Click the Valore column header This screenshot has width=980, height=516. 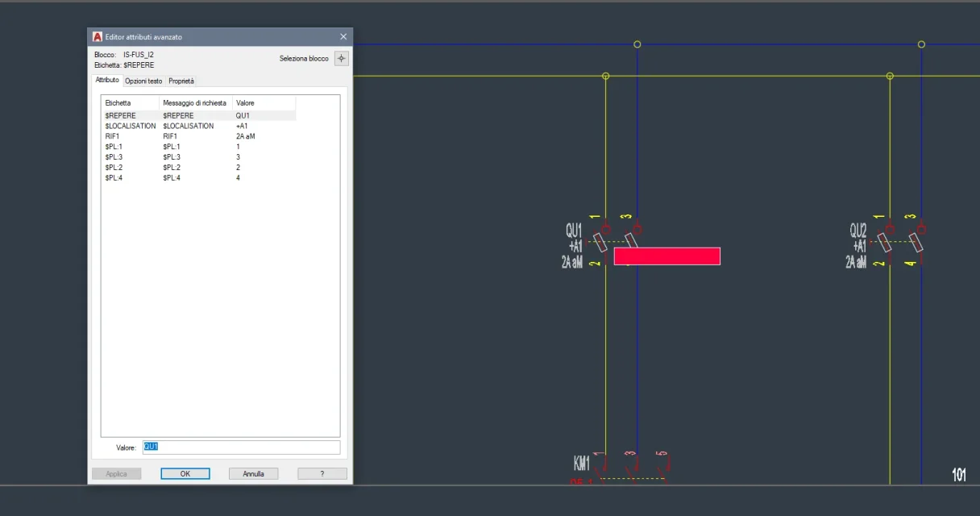pos(264,103)
